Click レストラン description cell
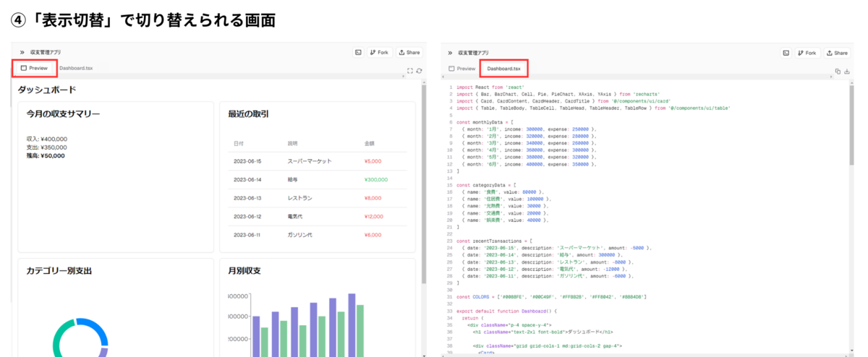The height and width of the screenshot is (357, 868). click(x=299, y=198)
